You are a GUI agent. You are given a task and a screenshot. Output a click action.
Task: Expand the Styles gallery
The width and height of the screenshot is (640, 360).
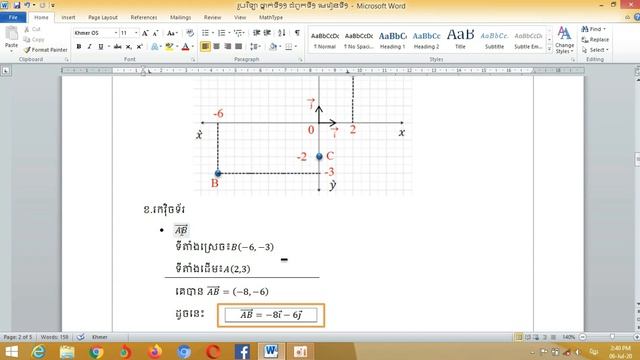click(x=549, y=49)
